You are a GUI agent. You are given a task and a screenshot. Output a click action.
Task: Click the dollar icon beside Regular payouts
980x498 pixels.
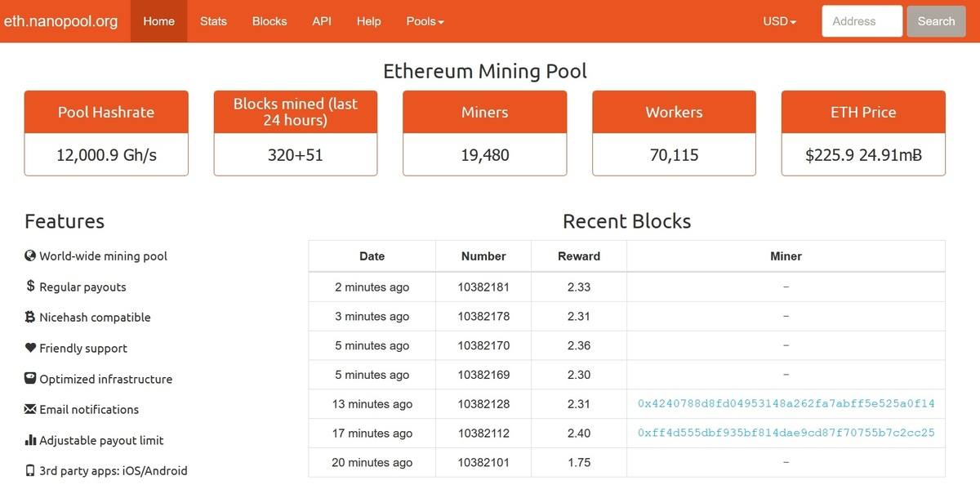[x=30, y=287]
